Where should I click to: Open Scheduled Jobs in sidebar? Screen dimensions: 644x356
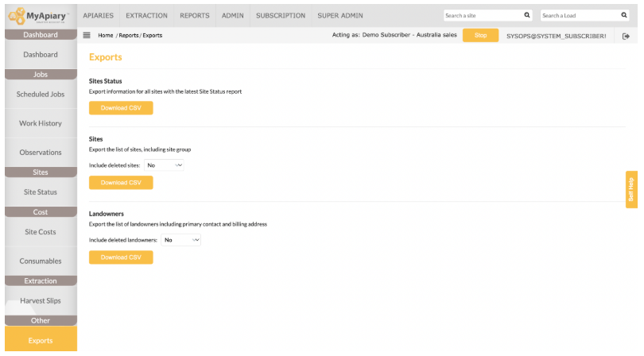click(x=41, y=95)
